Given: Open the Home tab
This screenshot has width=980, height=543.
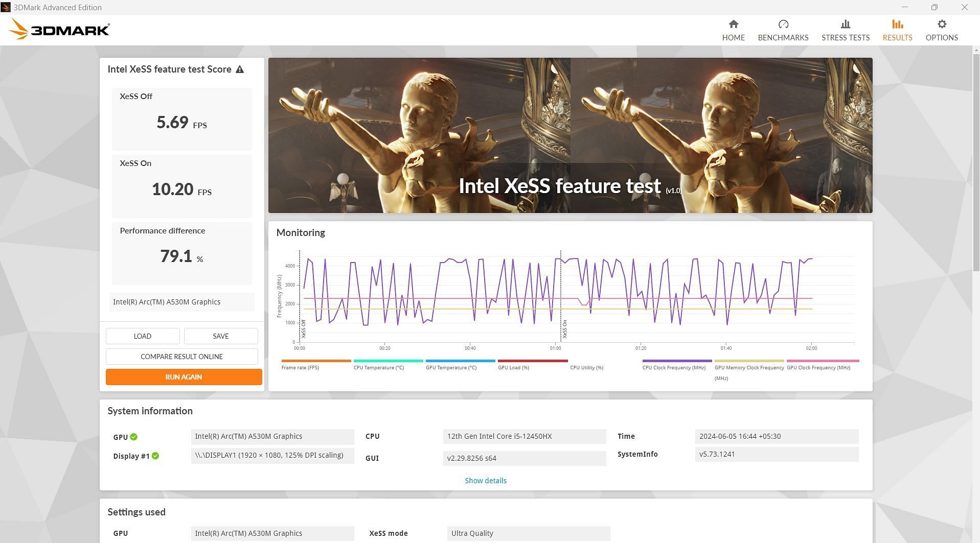Looking at the screenshot, I should click(733, 30).
